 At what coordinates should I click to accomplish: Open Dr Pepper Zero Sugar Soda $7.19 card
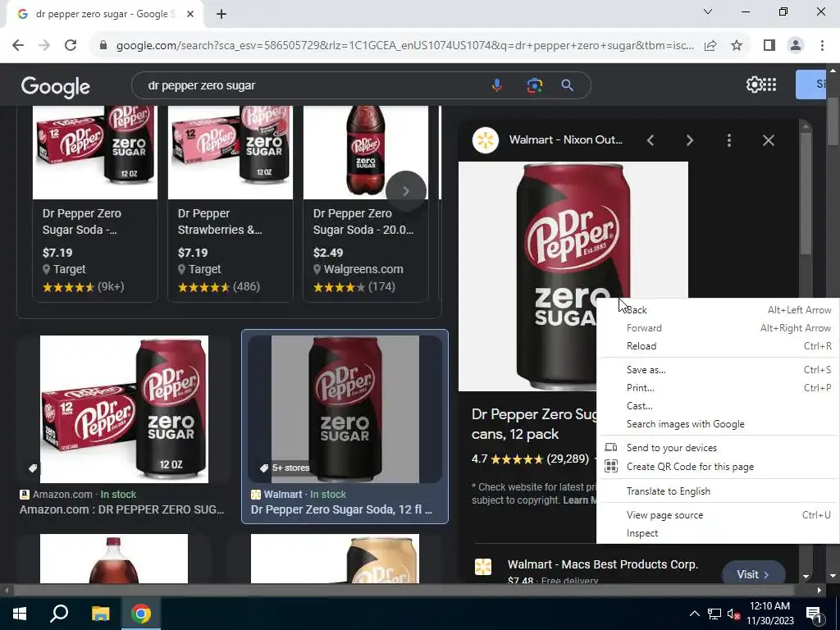coord(95,204)
